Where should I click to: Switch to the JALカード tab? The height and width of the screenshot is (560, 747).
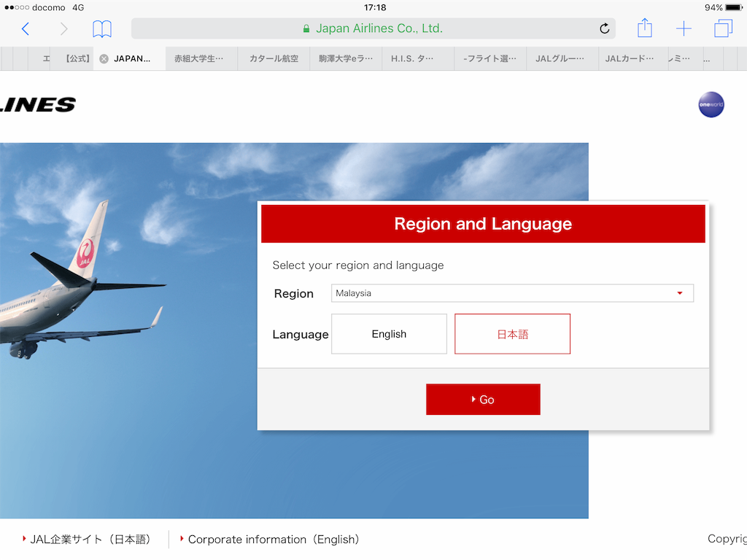click(x=633, y=58)
